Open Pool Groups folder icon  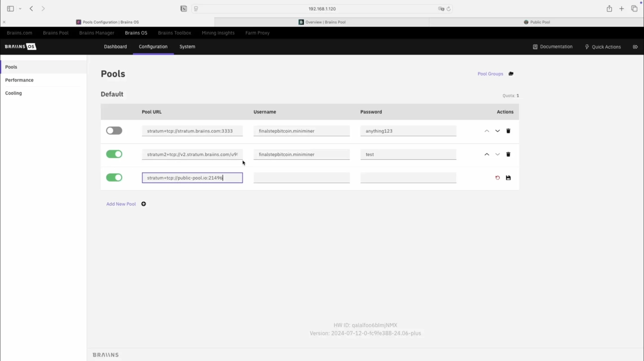click(x=511, y=74)
